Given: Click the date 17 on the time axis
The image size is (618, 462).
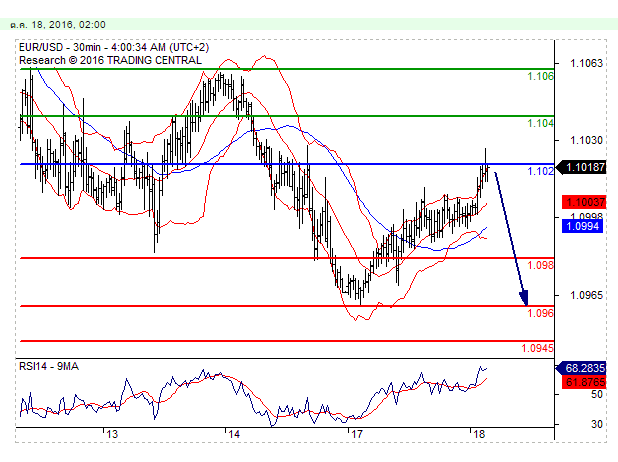Looking at the screenshot, I should (355, 435).
